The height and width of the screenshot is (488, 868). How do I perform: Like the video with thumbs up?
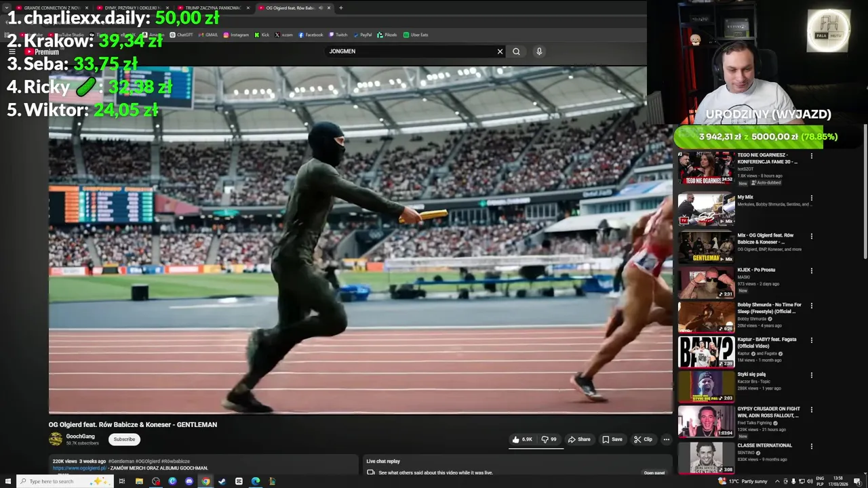522,439
